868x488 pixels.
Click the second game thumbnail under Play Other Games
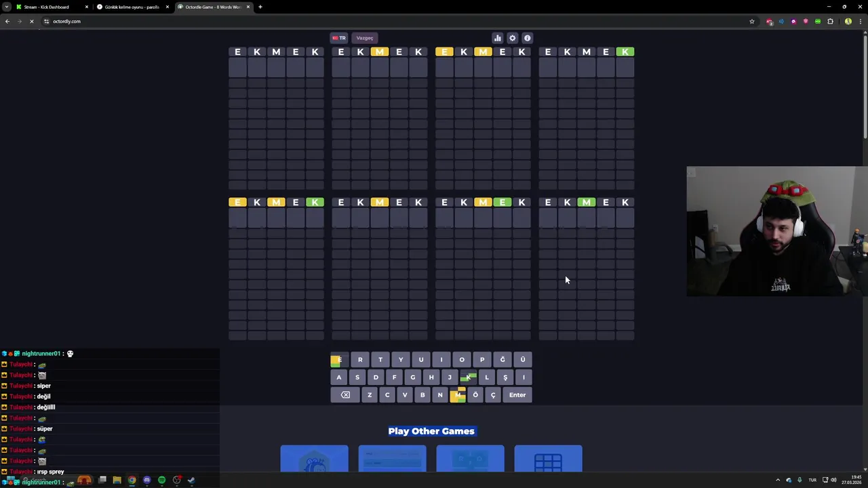point(392,459)
